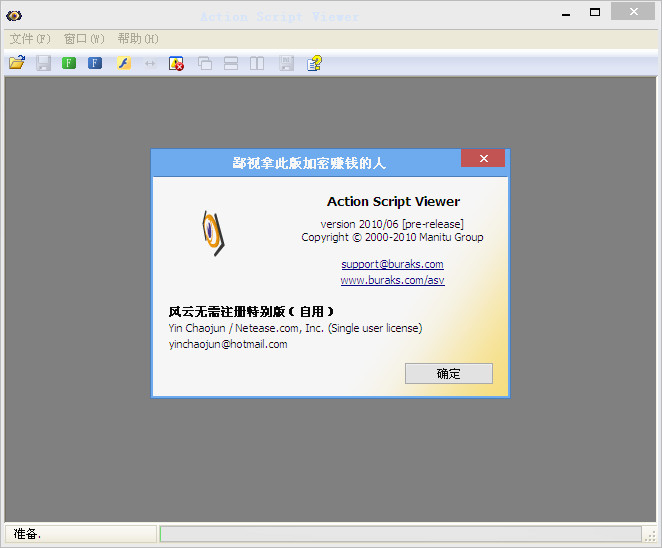Viewport: 662px width, 548px height.
Task: Click the tile vertically icon
Action: tap(257, 64)
